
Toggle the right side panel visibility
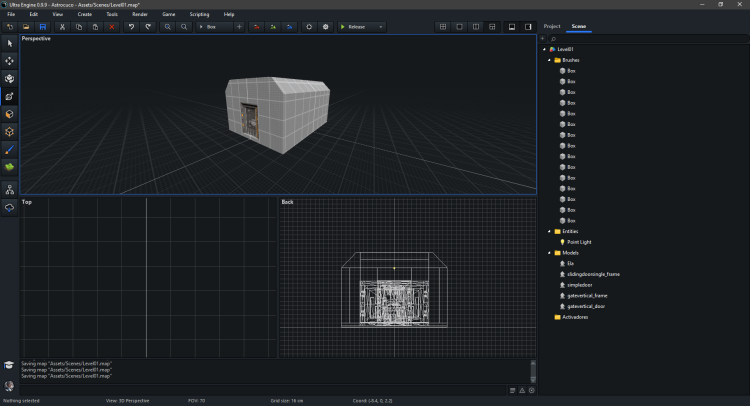coord(526,26)
